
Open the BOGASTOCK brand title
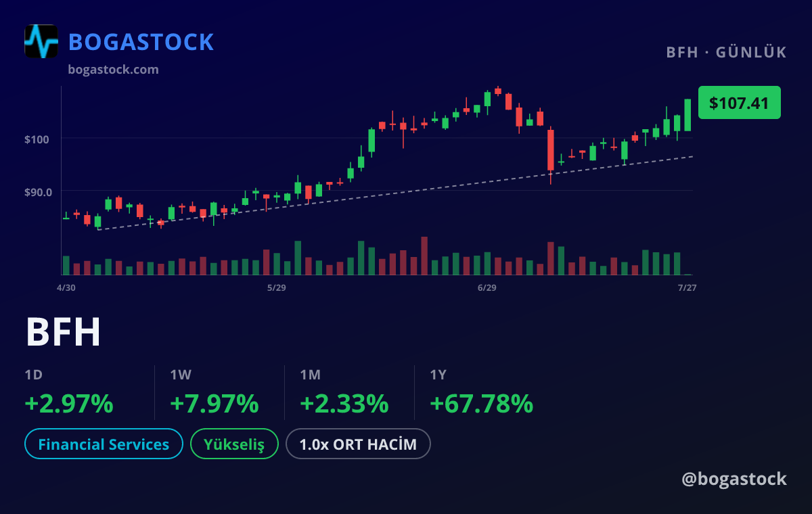pyautogui.click(x=141, y=42)
